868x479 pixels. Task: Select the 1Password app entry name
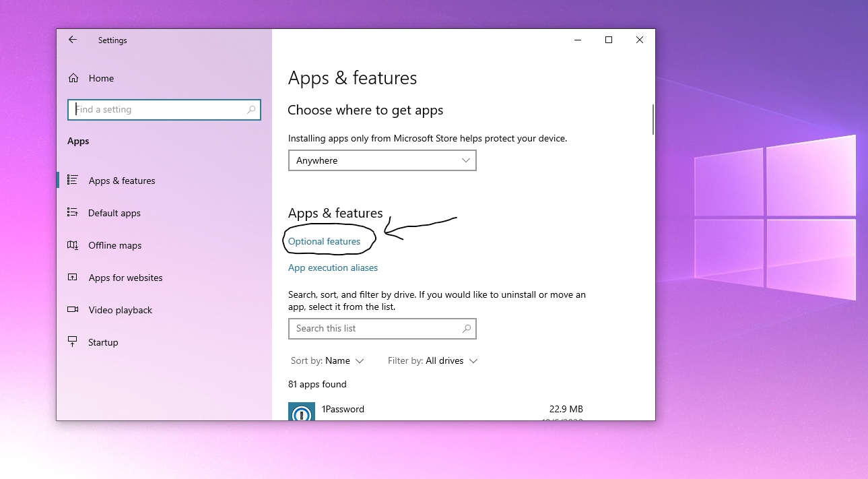[x=343, y=409]
